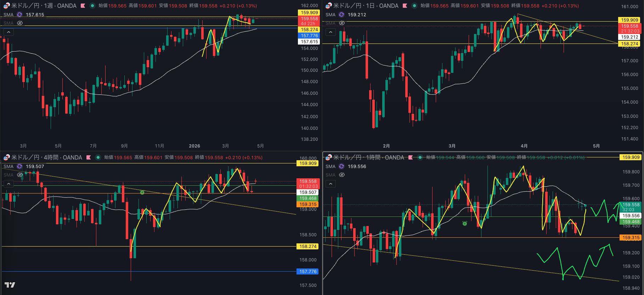Viewport: 644px width, 295px height.
Task: Open settings icon beside SMA 157.615
Action: 19,15
